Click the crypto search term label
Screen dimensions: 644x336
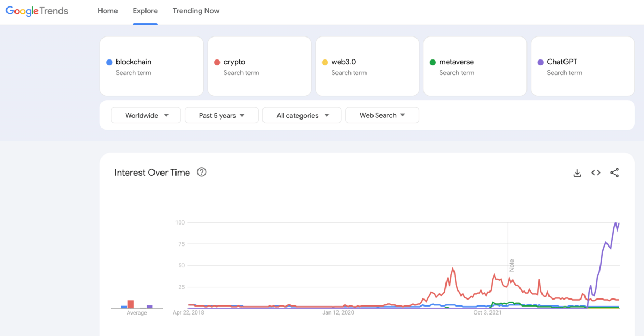coord(235,62)
